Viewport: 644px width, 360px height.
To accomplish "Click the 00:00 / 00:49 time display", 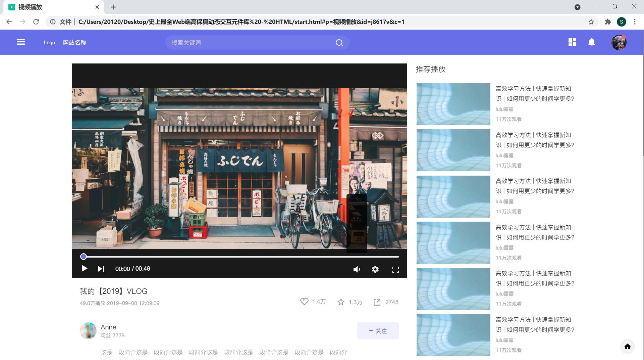I will click(133, 269).
